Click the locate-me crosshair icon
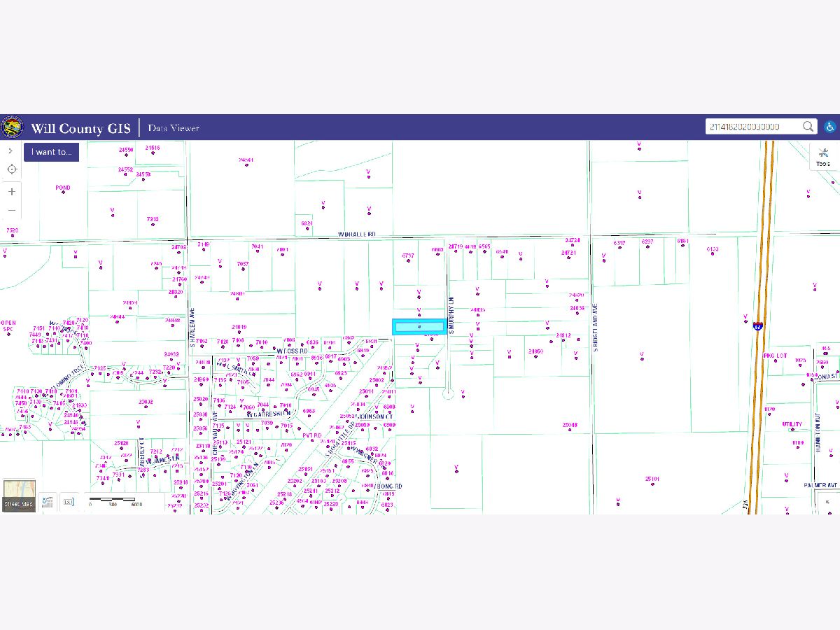Image resolution: width=840 pixels, height=630 pixels. [x=12, y=169]
